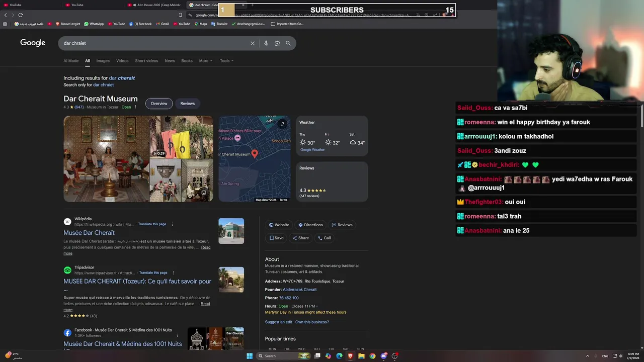
Task: Select the Images search tab
Action: tap(103, 61)
